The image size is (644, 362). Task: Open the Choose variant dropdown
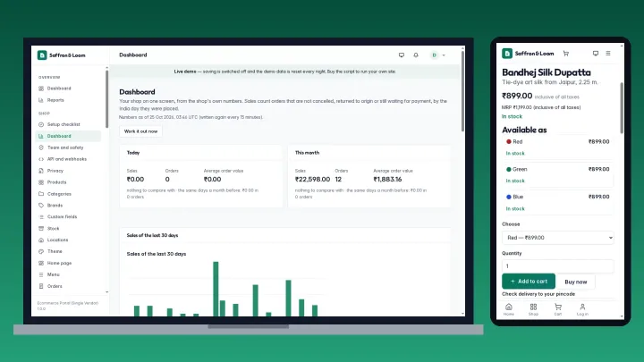[x=558, y=238]
